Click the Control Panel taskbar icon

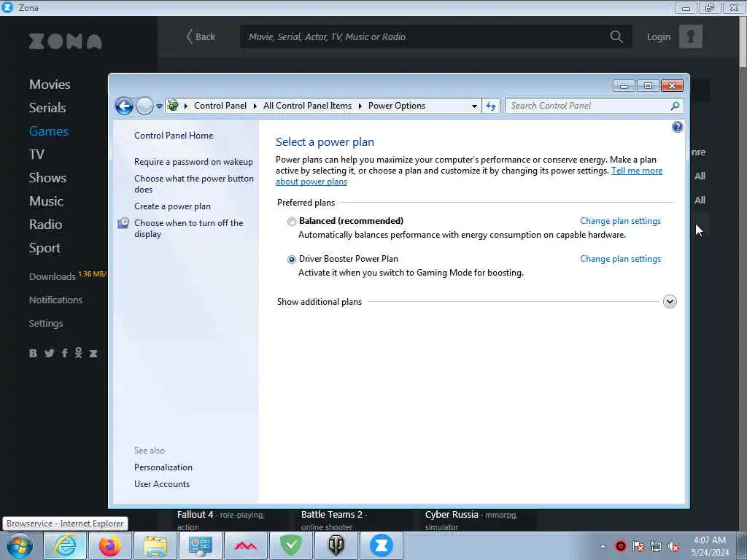(200, 545)
